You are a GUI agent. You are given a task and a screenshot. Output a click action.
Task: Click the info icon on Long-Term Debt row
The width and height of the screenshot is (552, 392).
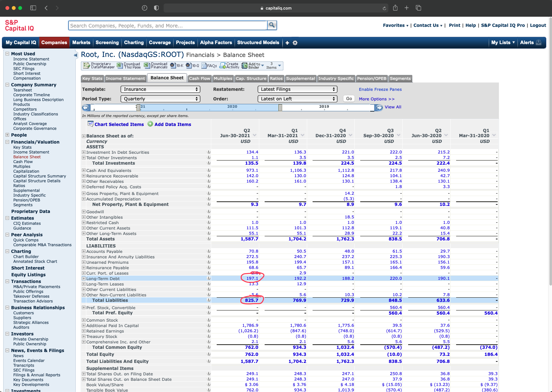pos(209,278)
